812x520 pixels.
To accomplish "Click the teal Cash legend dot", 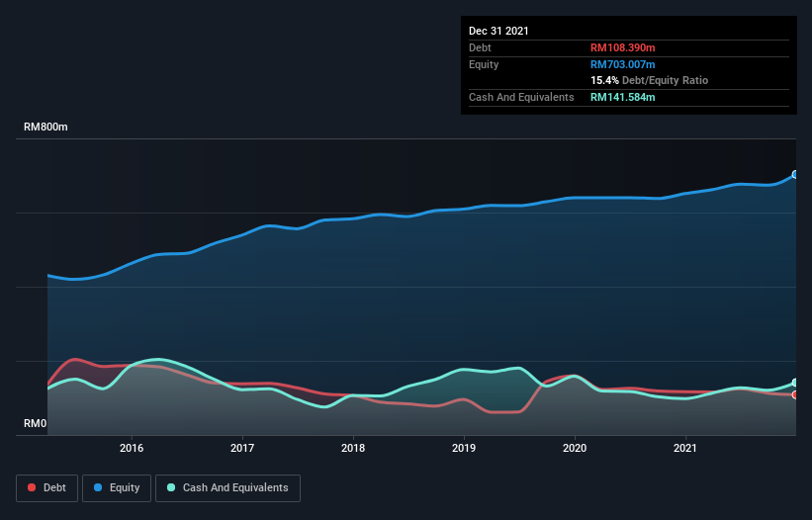I will 171,487.
